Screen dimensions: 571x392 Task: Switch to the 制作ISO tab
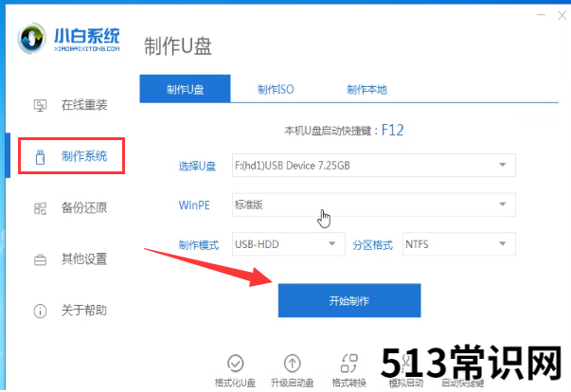click(x=276, y=89)
